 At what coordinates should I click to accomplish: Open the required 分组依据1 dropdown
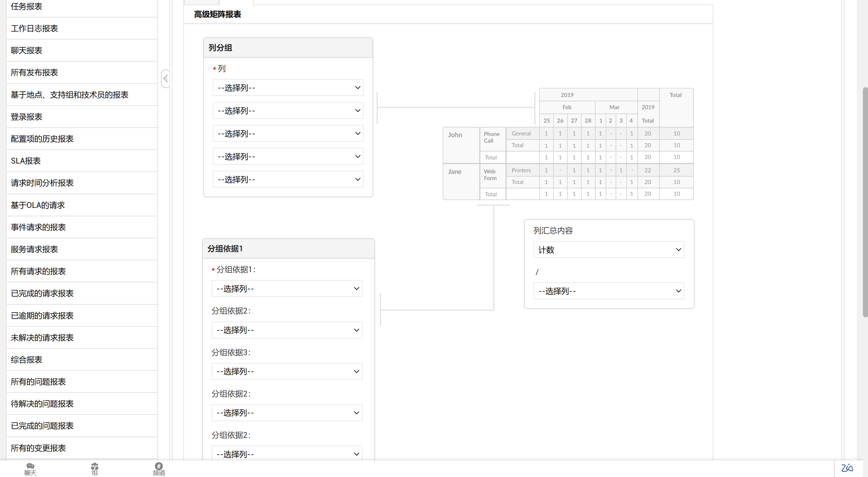(287, 288)
